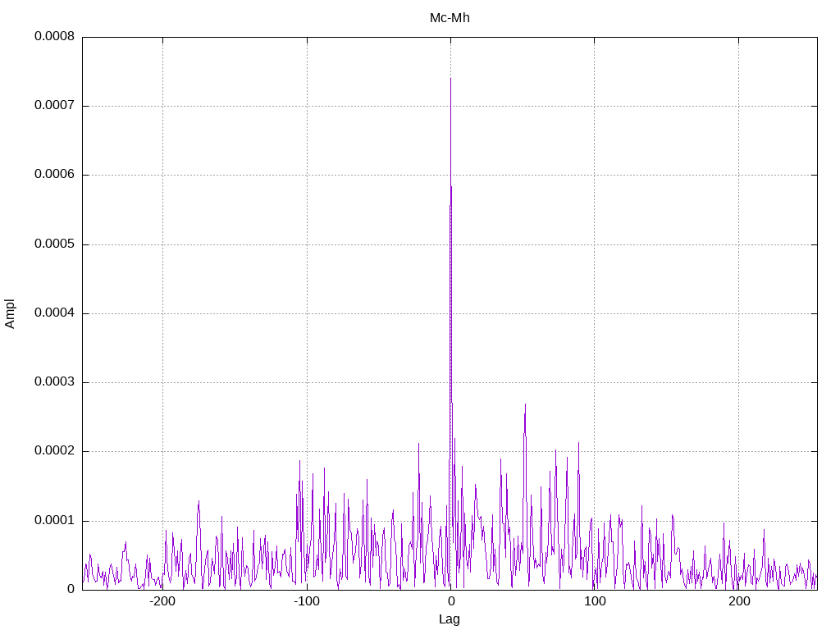Click the 0.0005 y-axis tick label

[54, 244]
